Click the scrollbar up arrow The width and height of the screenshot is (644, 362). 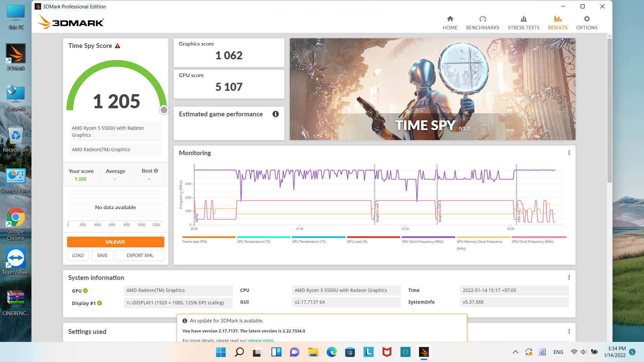(x=609, y=36)
